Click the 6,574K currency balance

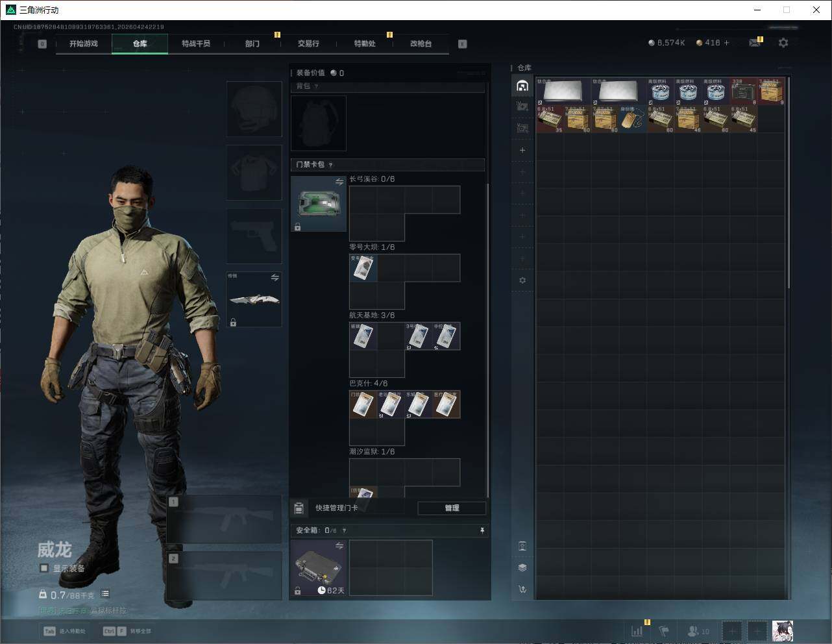(x=667, y=43)
